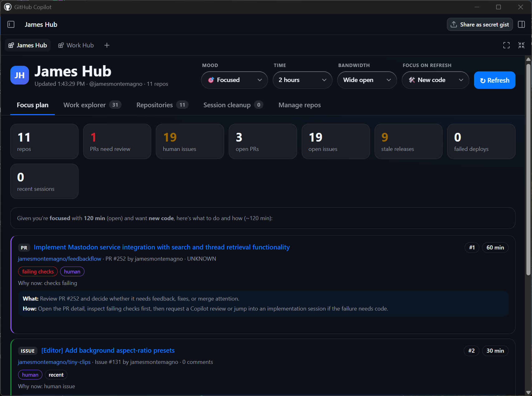This screenshot has width=532, height=396.
Task: Click the Work explorer count badge 31
Action: point(115,105)
